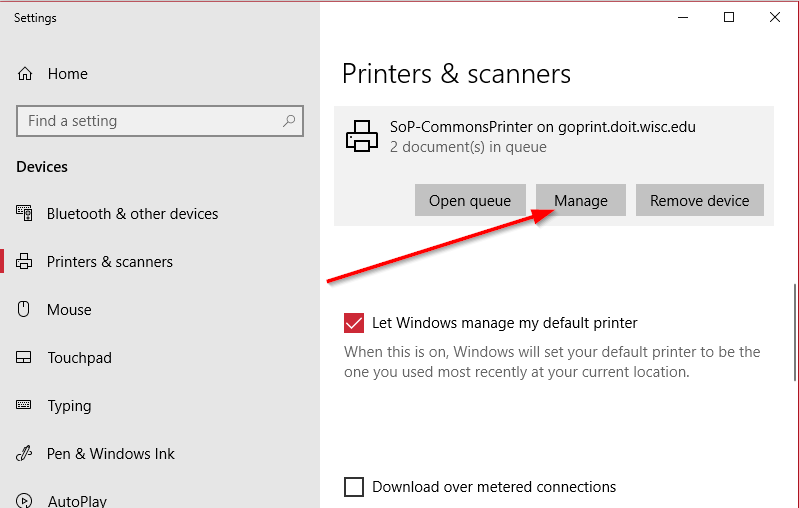
Task: Click the Touchpad icon in sidebar
Action: pyautogui.click(x=24, y=357)
